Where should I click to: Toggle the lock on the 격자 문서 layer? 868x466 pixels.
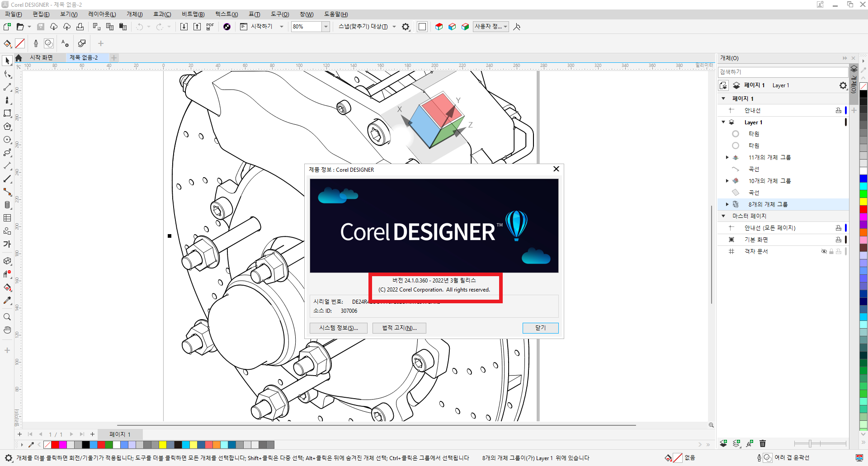pyautogui.click(x=831, y=251)
